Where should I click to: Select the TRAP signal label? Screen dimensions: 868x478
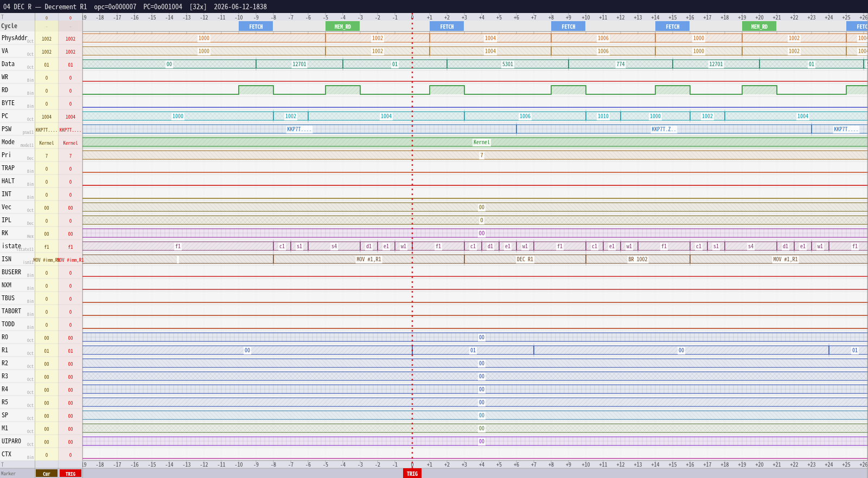8,168
